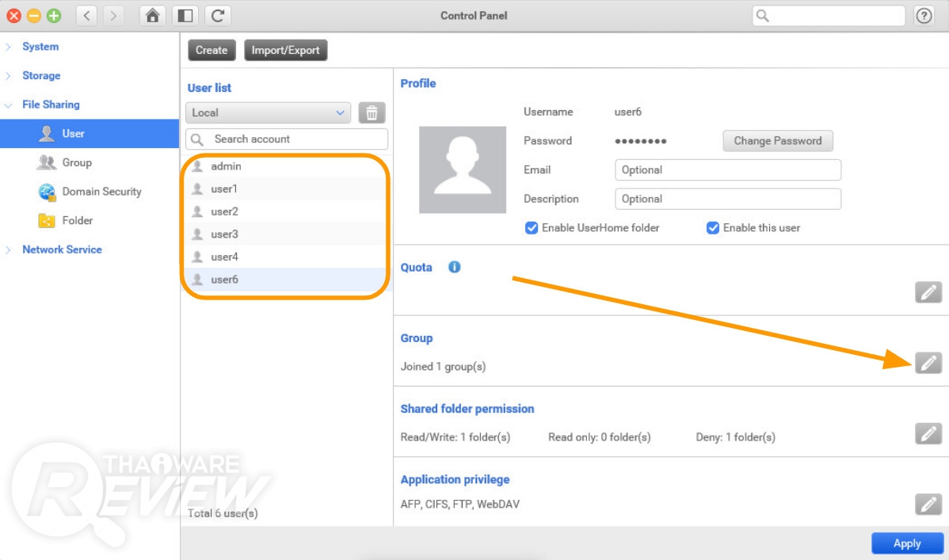Click AFP, CIFS, FTP, WebDAV text
This screenshot has height=560, width=949.
(x=460, y=505)
